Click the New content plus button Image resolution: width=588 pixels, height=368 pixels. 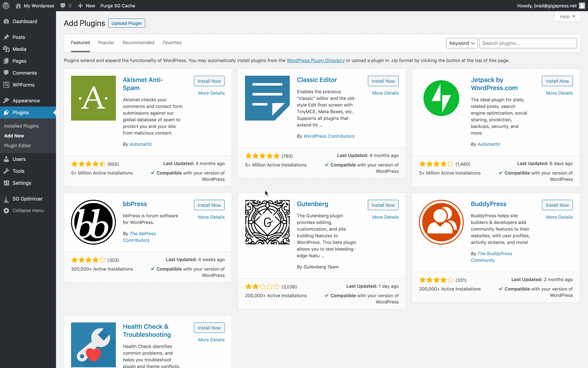[86, 6]
